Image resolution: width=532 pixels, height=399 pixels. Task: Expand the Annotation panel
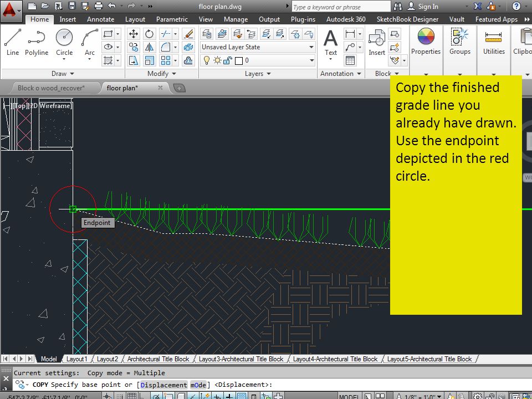coord(341,74)
